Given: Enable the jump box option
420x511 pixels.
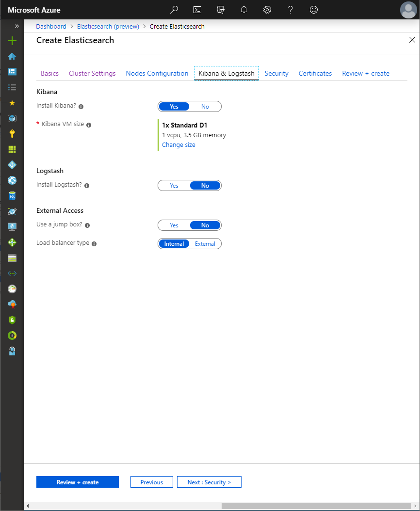Looking at the screenshot, I should click(174, 225).
